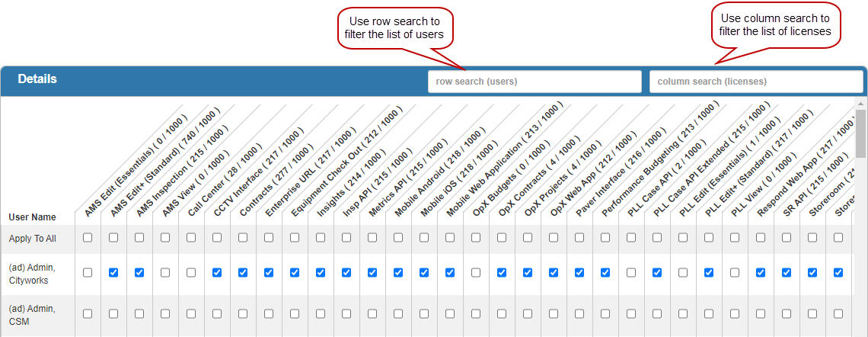Uncheck SR API for Admin, Cityworks
Screen dimensions: 868x337
coord(787,272)
